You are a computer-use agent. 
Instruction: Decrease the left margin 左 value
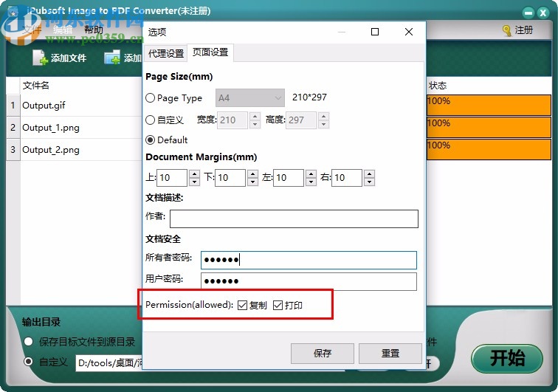[x=311, y=182]
